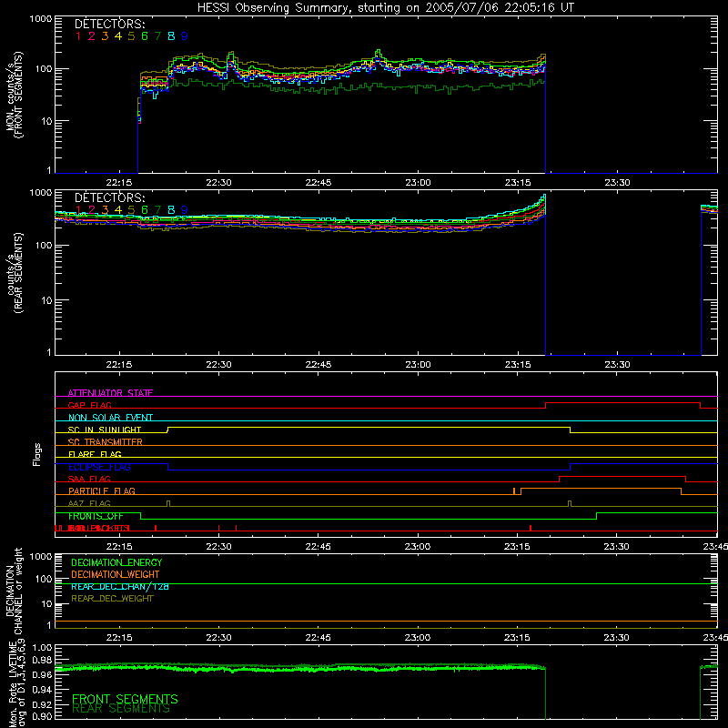Click the 100 value on rear segments axis

(x=43, y=245)
